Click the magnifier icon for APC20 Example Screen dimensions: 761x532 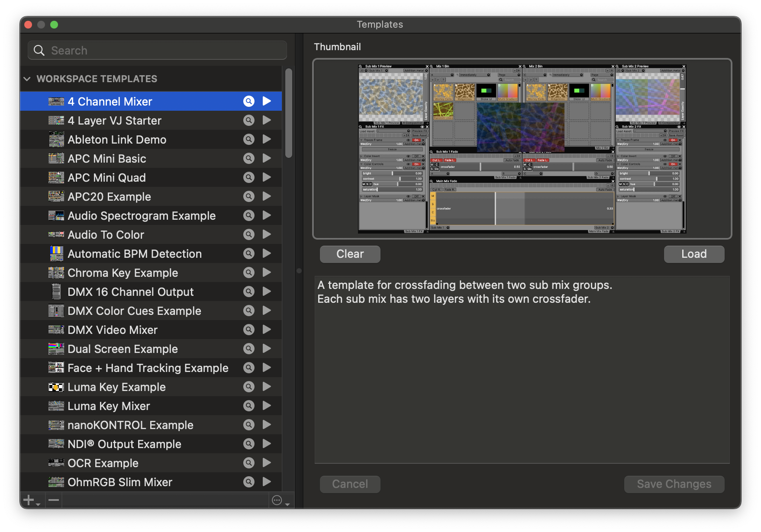click(249, 196)
